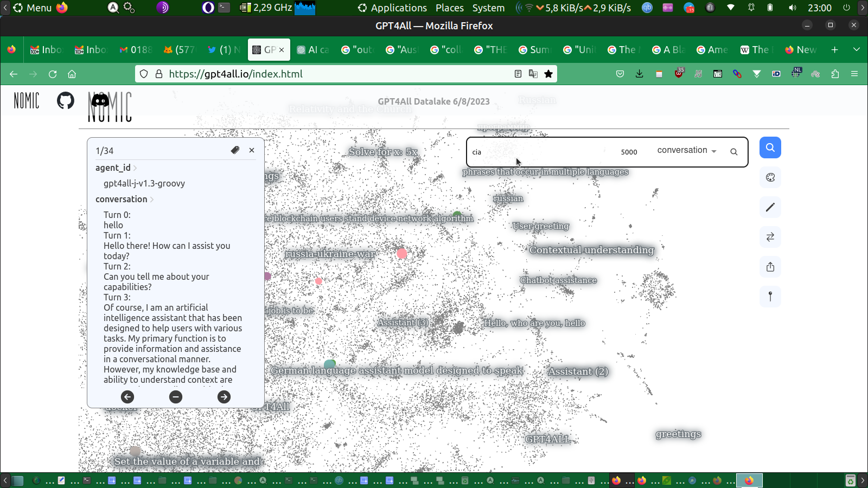List all Firefox tabs dropdown

(857, 49)
